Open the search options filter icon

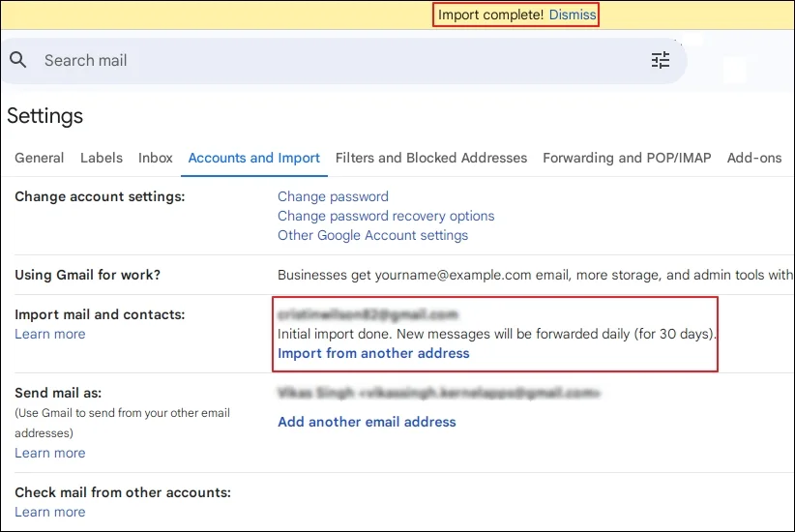(661, 60)
